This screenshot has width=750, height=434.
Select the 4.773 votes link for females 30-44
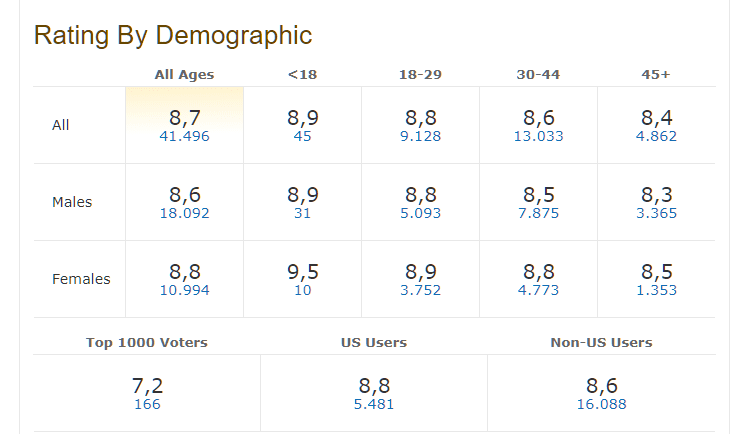[538, 290]
